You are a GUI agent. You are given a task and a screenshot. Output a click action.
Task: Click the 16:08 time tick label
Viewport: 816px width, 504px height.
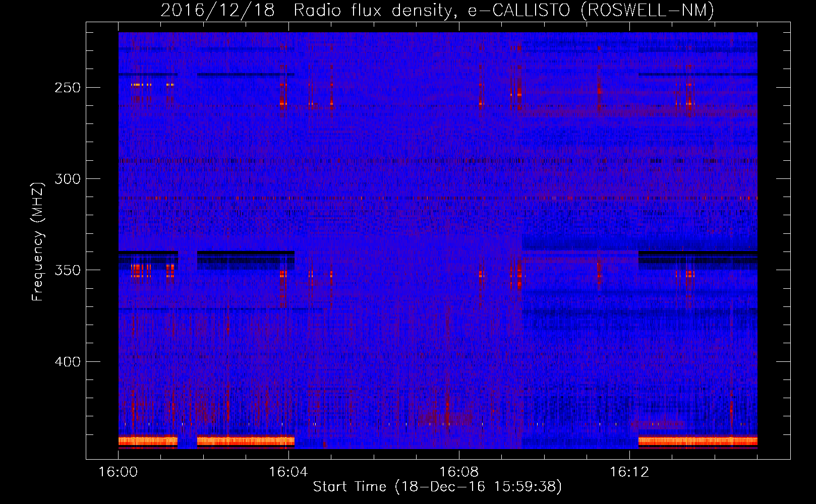click(459, 472)
